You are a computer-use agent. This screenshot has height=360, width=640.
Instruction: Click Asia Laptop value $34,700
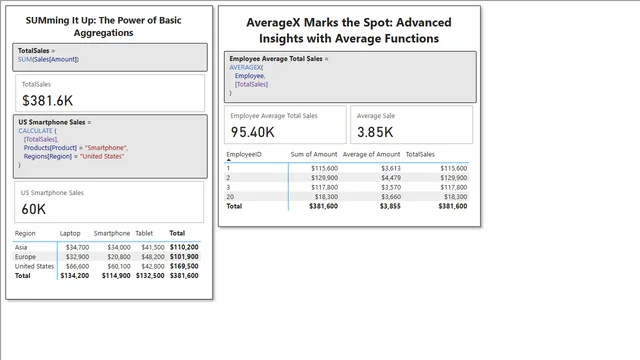pyautogui.click(x=77, y=247)
